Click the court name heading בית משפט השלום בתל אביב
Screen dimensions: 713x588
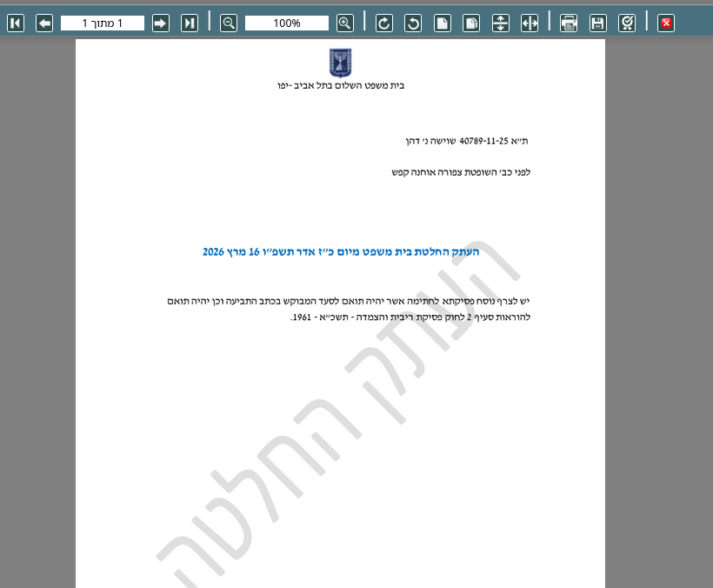click(341, 85)
